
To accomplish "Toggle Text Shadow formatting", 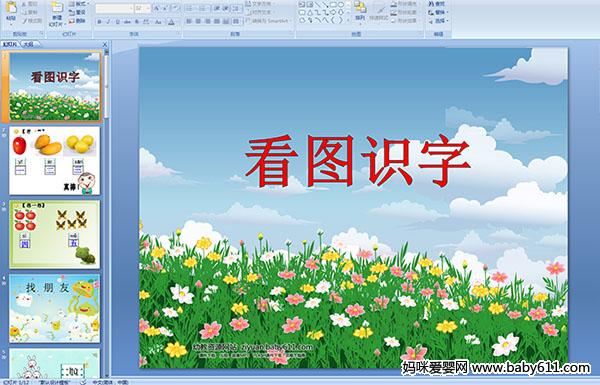I will 137,22.
